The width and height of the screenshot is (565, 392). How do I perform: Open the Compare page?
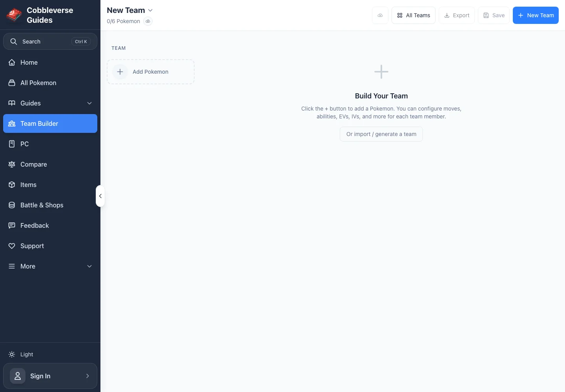click(x=50, y=164)
